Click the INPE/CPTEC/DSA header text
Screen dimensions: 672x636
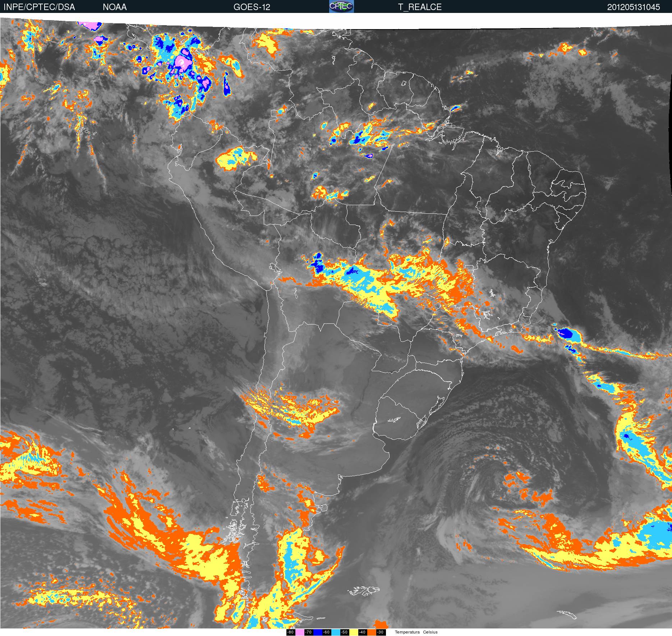[39, 7]
